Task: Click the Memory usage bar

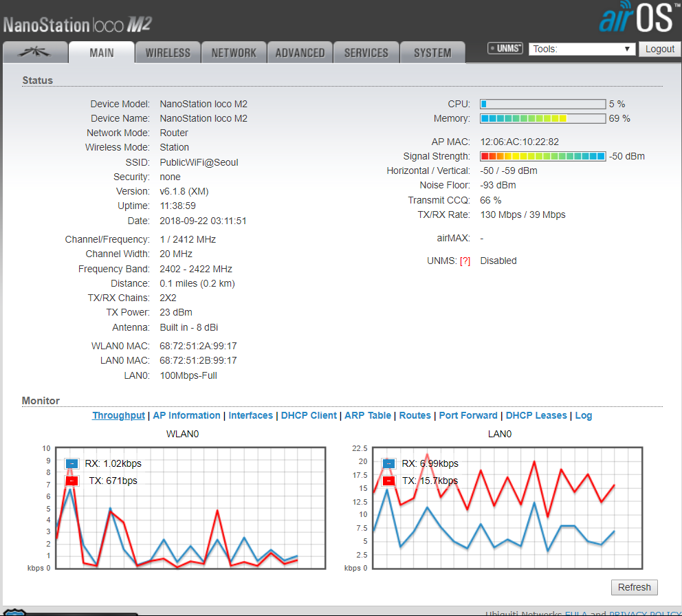Action: pyautogui.click(x=543, y=118)
